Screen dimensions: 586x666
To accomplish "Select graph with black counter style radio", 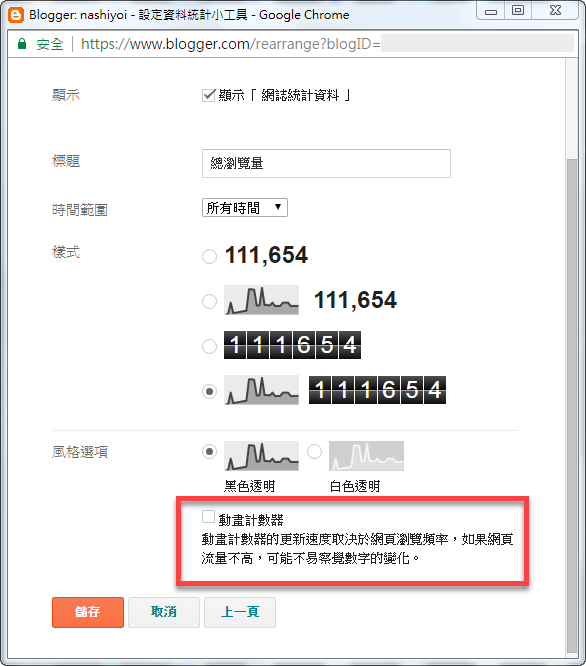I will click(209, 391).
